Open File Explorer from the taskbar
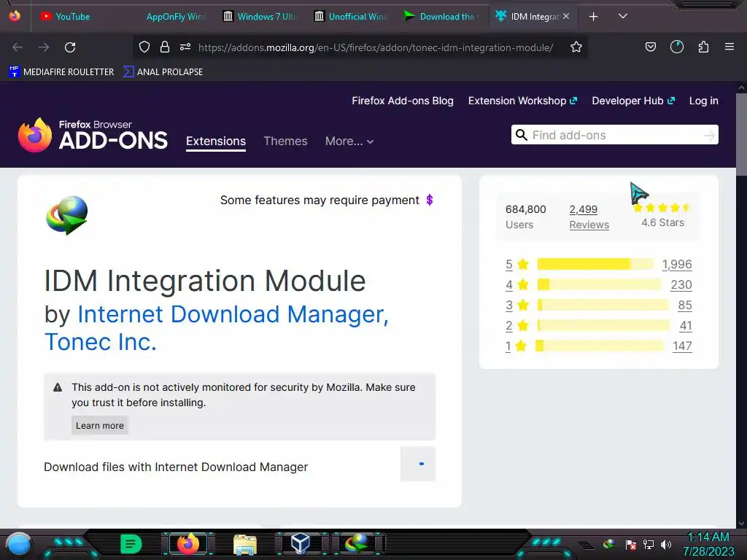The width and height of the screenshot is (747, 560). click(245, 544)
